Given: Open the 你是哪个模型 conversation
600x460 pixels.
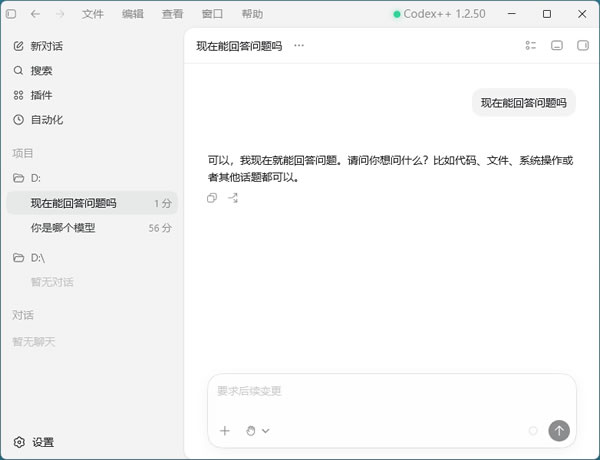Looking at the screenshot, I should click(92, 228).
